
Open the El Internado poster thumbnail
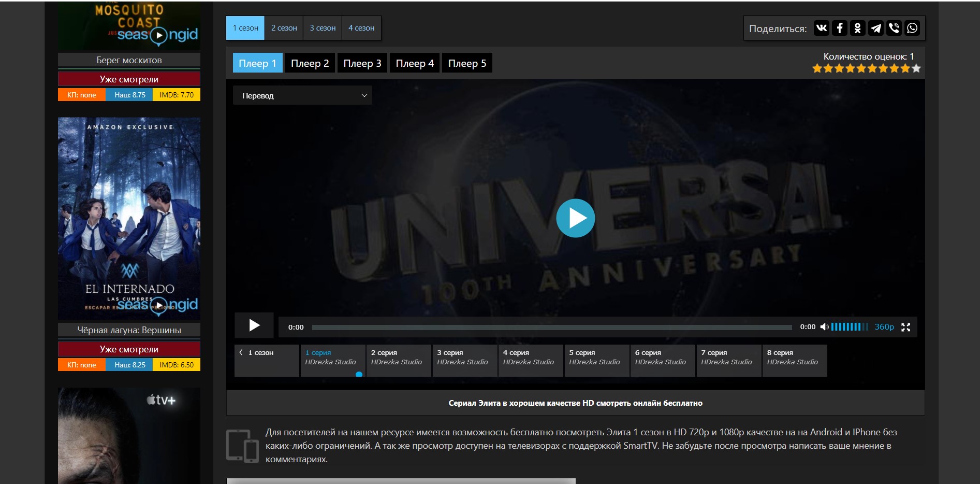pos(129,218)
